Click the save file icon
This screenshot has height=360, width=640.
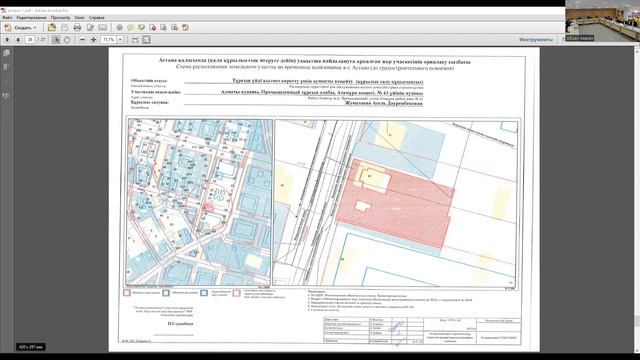coord(64,27)
